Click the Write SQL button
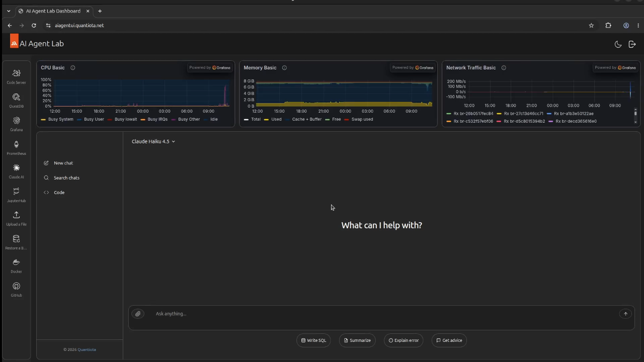This screenshot has width=644, height=362. pos(313,341)
